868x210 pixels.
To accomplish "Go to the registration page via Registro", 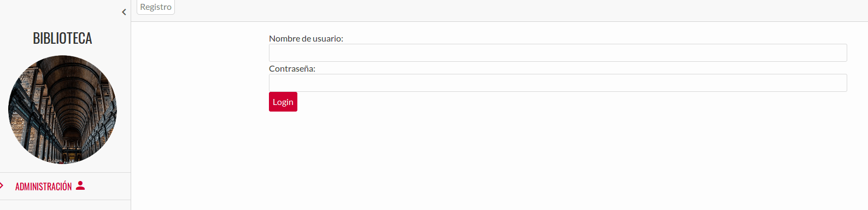I will coord(156,7).
